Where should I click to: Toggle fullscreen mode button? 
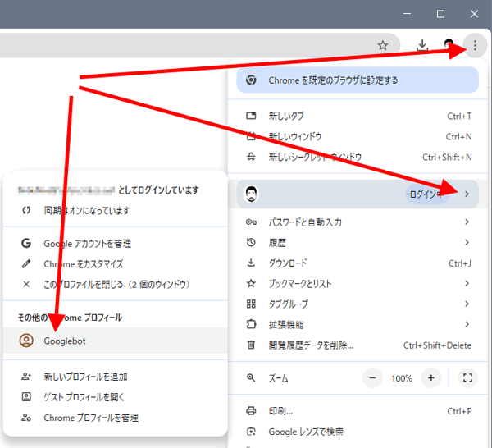467,377
